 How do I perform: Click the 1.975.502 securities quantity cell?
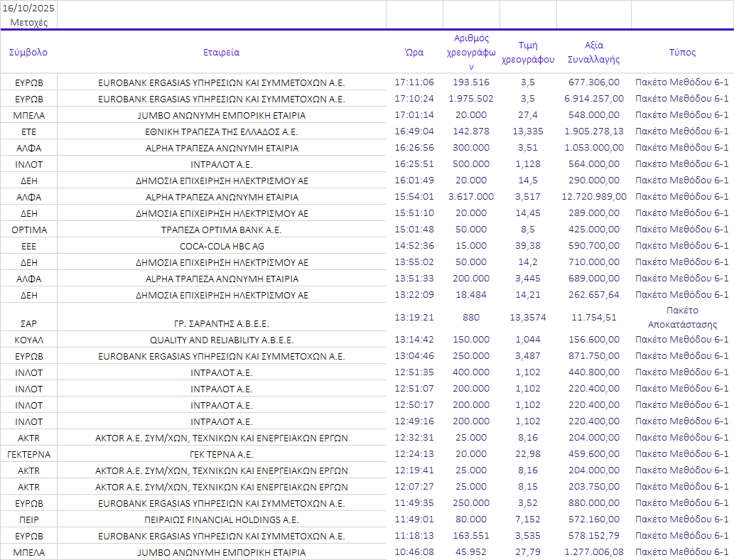click(x=471, y=99)
